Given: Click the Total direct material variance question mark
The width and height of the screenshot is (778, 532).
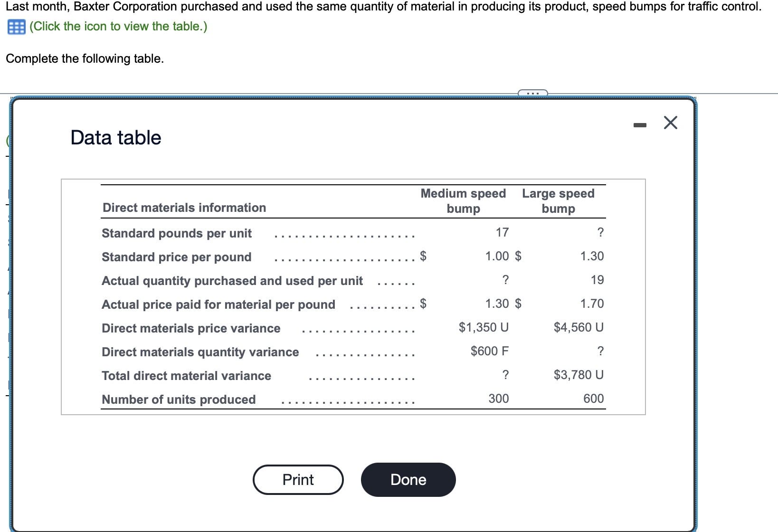Looking at the screenshot, I should pos(505,375).
